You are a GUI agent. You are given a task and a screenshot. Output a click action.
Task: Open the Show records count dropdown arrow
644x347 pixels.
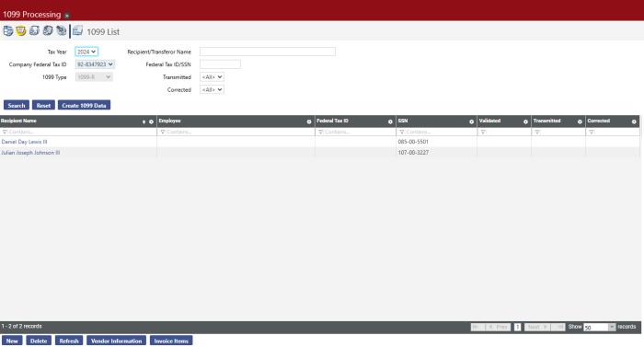pyautogui.click(x=612, y=327)
